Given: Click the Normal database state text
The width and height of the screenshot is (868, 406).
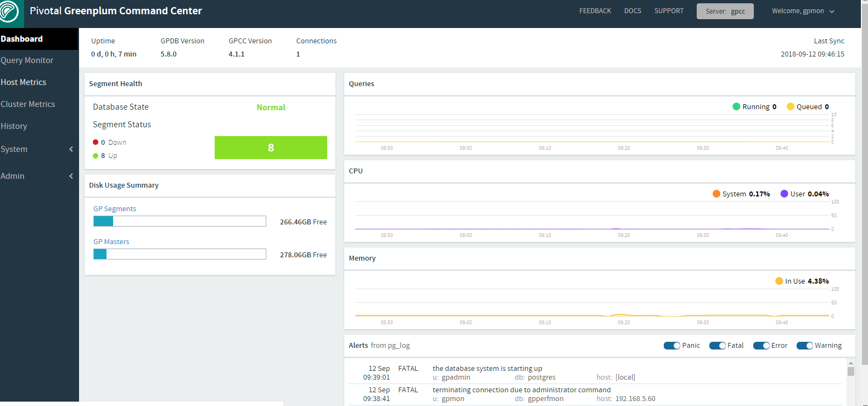Looking at the screenshot, I should click(x=271, y=108).
